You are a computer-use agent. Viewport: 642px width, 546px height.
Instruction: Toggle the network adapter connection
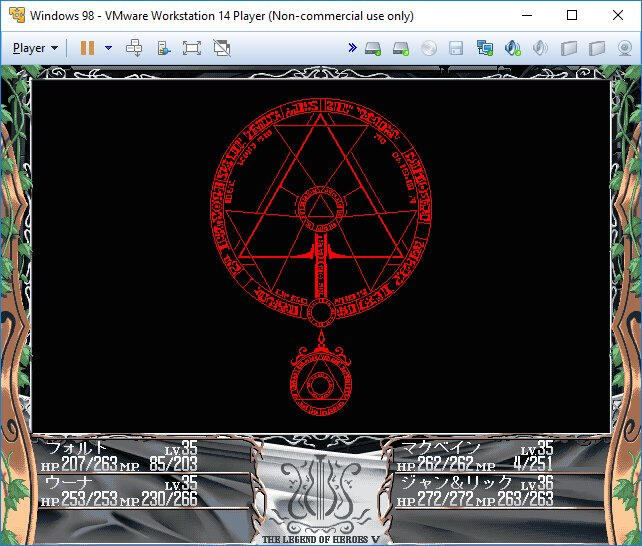point(485,48)
